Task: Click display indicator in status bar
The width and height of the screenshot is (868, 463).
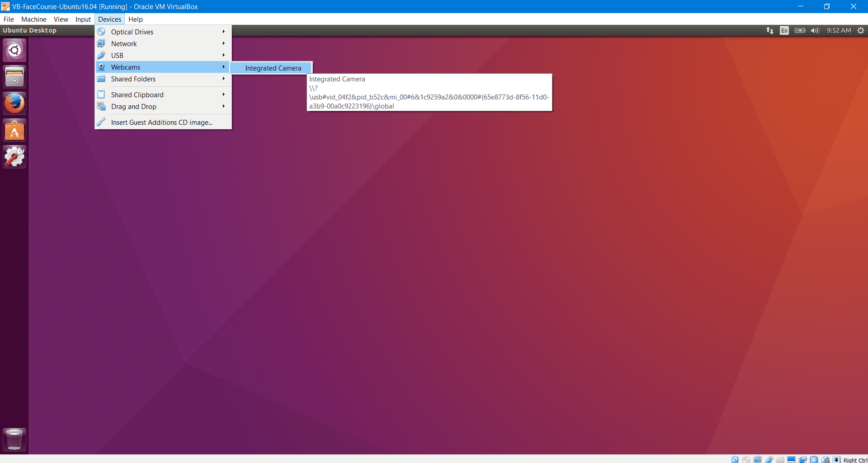Action: (791, 459)
